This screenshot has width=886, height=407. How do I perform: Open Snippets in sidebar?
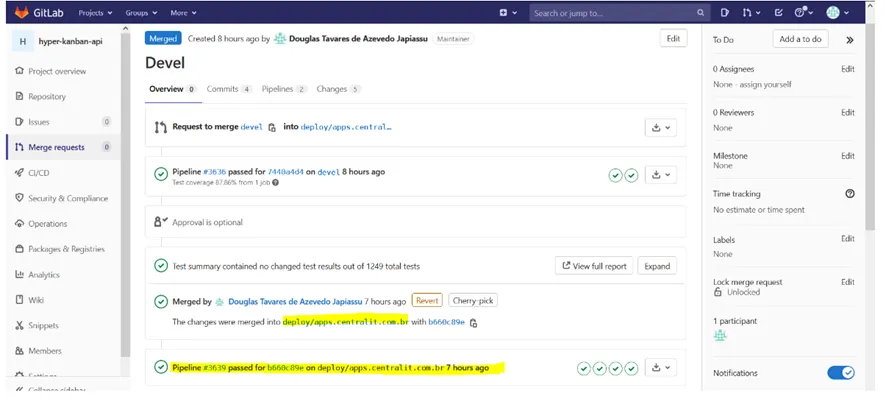click(x=44, y=326)
